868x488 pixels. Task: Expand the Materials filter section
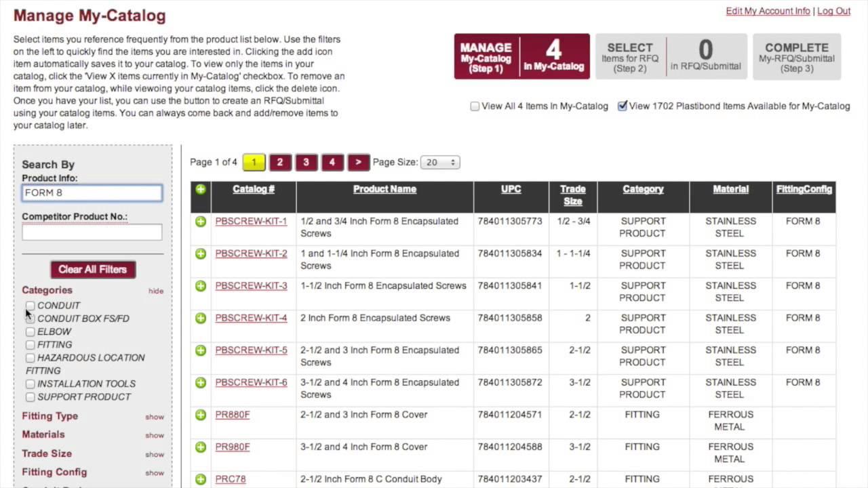tap(155, 435)
